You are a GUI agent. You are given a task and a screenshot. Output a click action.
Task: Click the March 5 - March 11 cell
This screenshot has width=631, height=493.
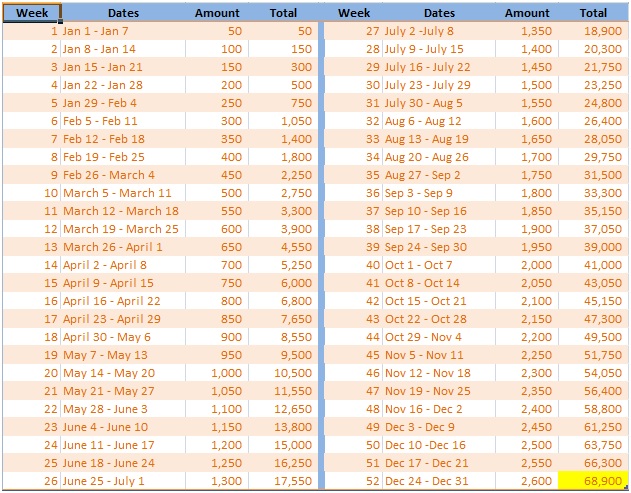123,193
